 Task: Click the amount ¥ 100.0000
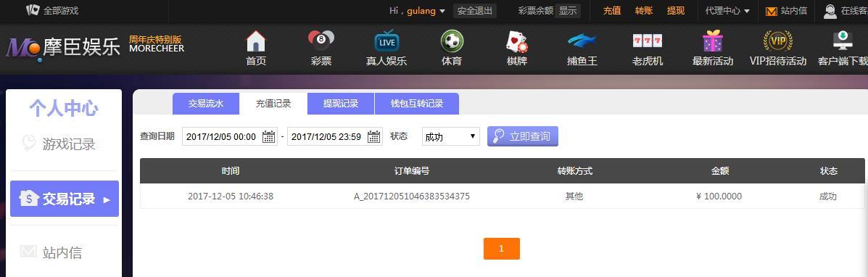[719, 196]
